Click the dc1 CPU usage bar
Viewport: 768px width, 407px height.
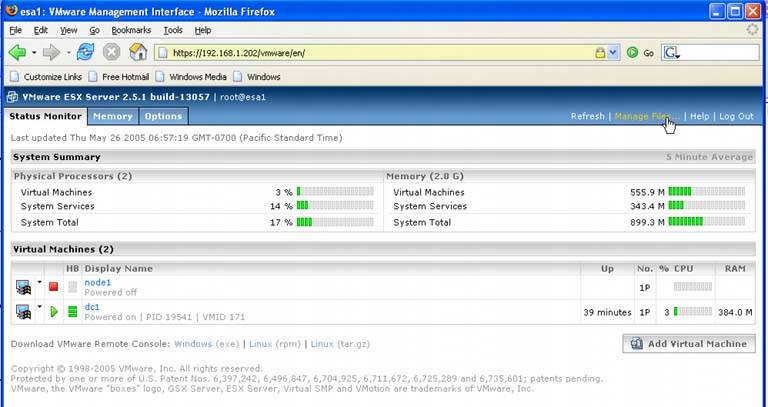pyautogui.click(x=693, y=311)
